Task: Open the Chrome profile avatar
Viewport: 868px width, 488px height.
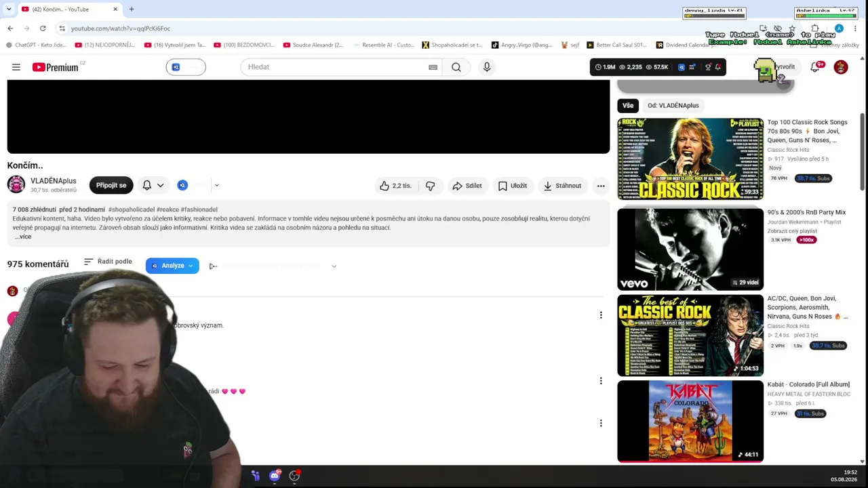Action: pyautogui.click(x=839, y=28)
